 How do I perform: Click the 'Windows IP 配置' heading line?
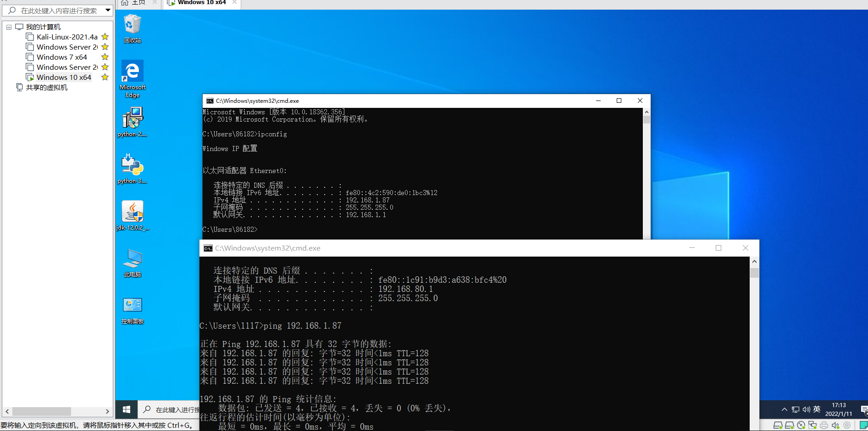(x=230, y=149)
